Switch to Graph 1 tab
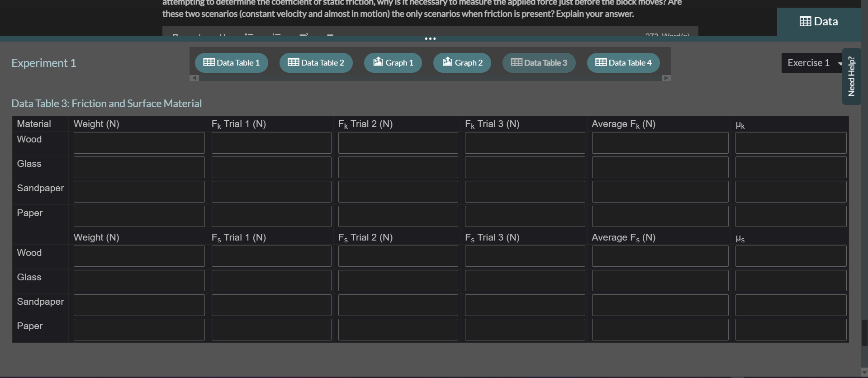Viewport: 868px width, 378px height. tap(393, 63)
